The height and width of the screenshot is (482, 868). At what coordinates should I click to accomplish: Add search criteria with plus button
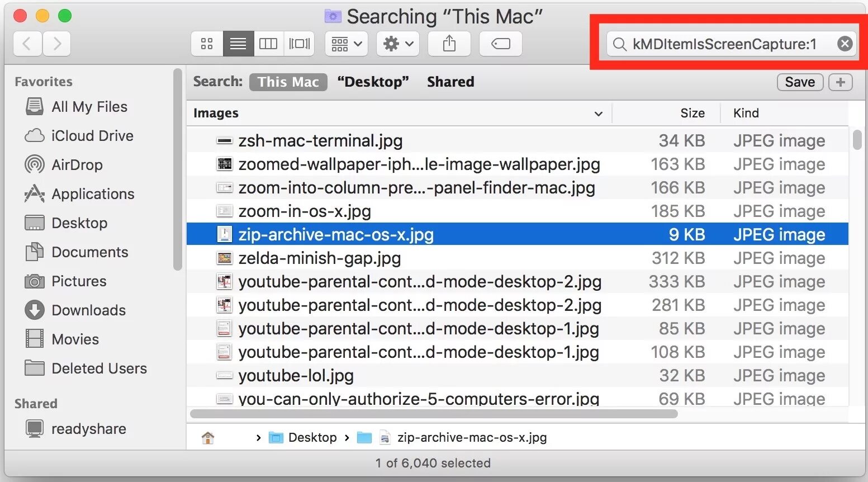point(841,82)
